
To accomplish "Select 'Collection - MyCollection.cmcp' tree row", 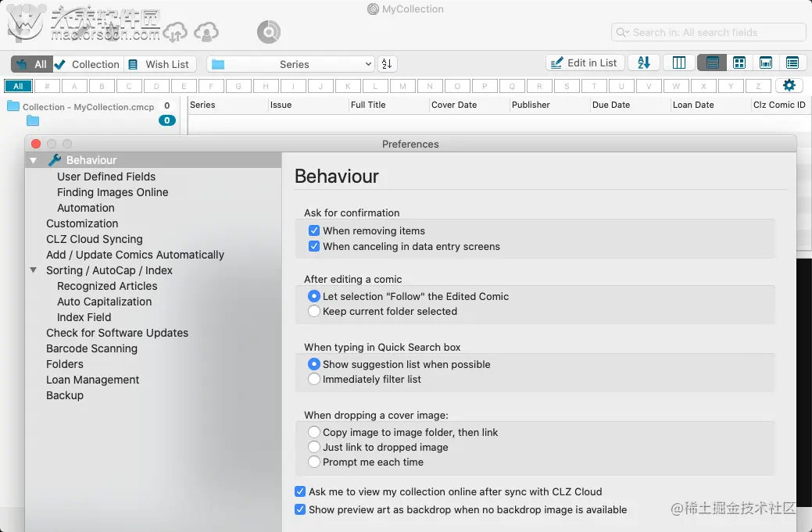I will [89, 106].
